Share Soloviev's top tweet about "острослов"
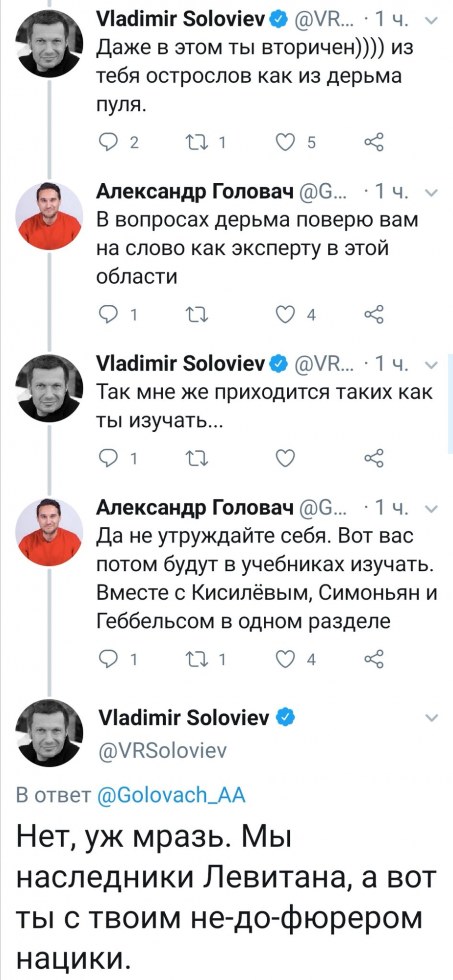This screenshot has height=980, width=453. tap(374, 142)
